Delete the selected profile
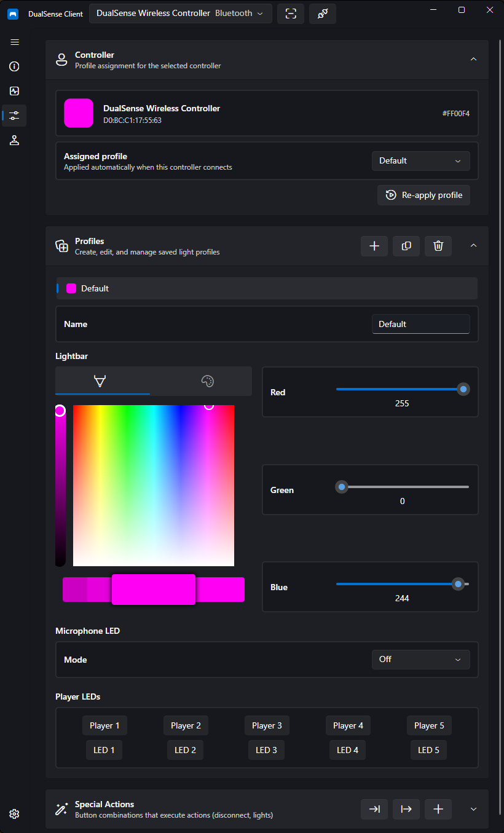 click(438, 246)
